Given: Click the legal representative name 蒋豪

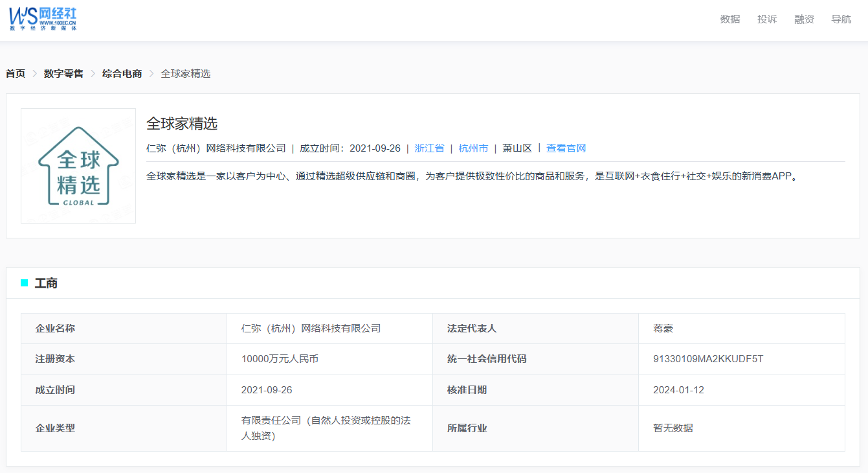Looking at the screenshot, I should click(x=663, y=329).
